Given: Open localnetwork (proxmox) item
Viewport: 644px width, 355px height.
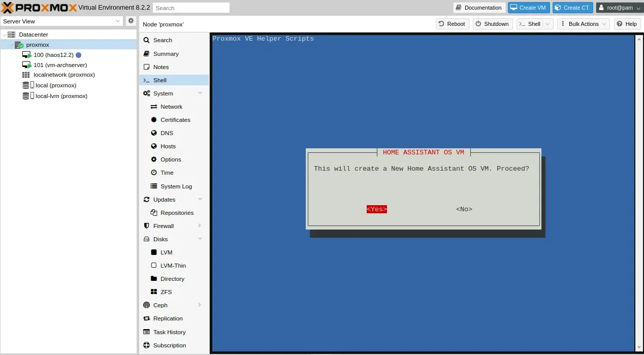Looking at the screenshot, I should pyautogui.click(x=64, y=75).
